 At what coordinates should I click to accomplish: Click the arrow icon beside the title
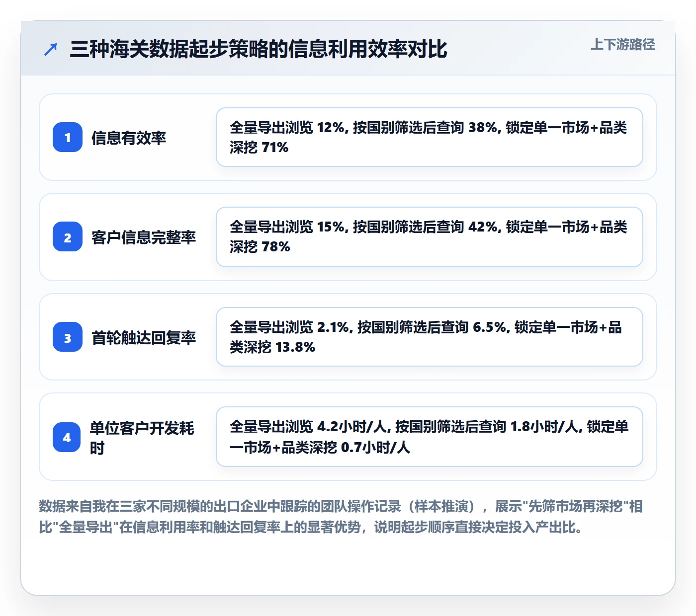click(51, 49)
